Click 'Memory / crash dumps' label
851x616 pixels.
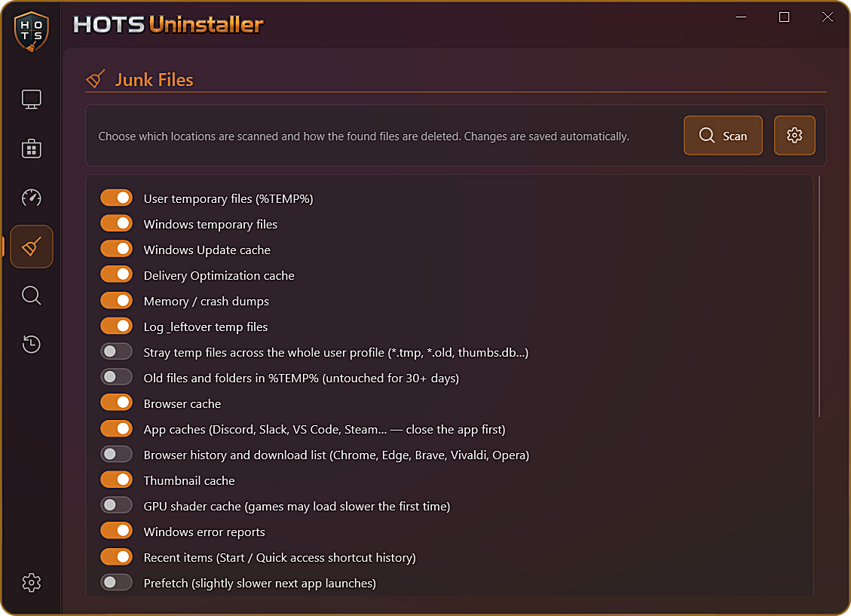click(207, 302)
